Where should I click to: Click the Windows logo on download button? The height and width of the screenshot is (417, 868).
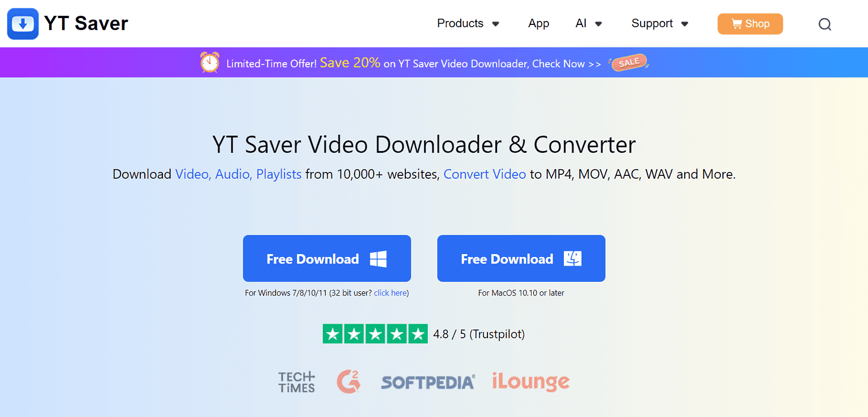click(378, 259)
